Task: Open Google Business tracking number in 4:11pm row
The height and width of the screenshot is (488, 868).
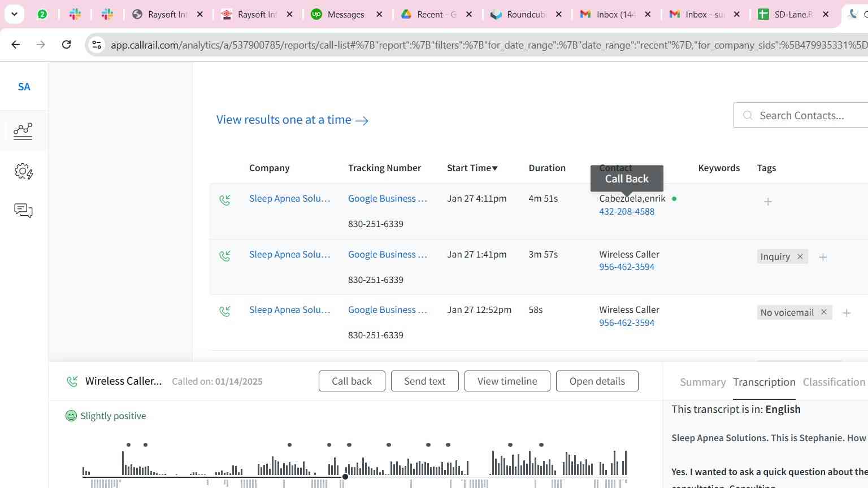Action: tap(388, 198)
